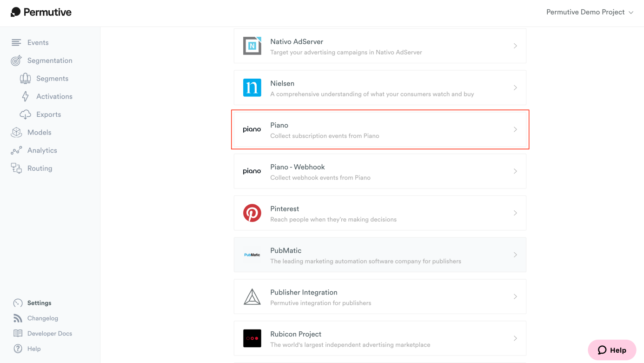Open the Rubicon Project integration

pos(380,339)
